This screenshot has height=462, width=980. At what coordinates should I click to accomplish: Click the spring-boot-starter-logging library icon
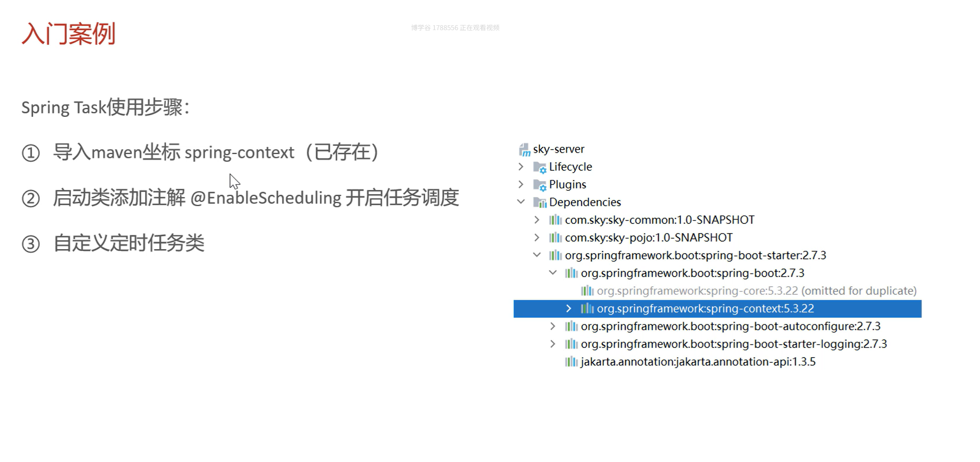point(571,344)
